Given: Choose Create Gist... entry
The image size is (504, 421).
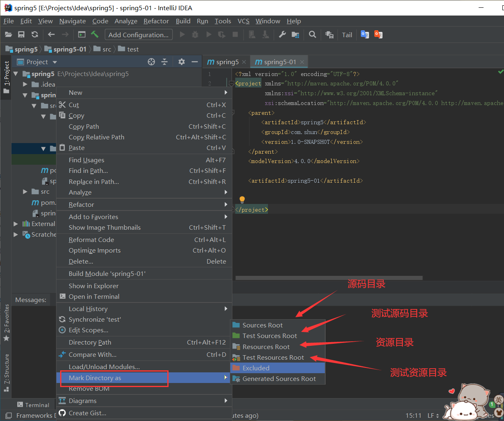Looking at the screenshot, I should 144,413.
